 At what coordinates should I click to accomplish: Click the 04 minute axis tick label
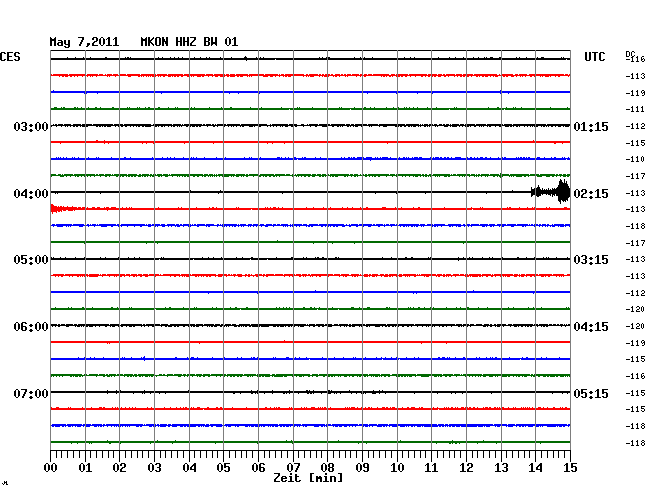point(189,468)
